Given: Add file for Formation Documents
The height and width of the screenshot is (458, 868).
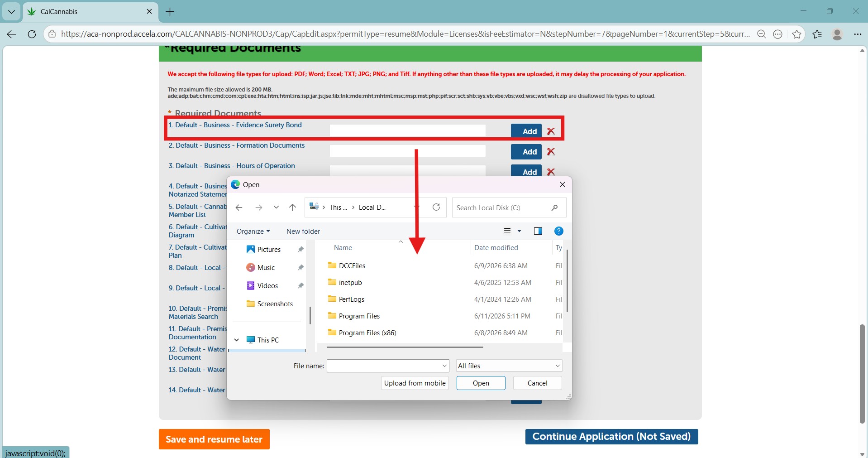Looking at the screenshot, I should 526,152.
